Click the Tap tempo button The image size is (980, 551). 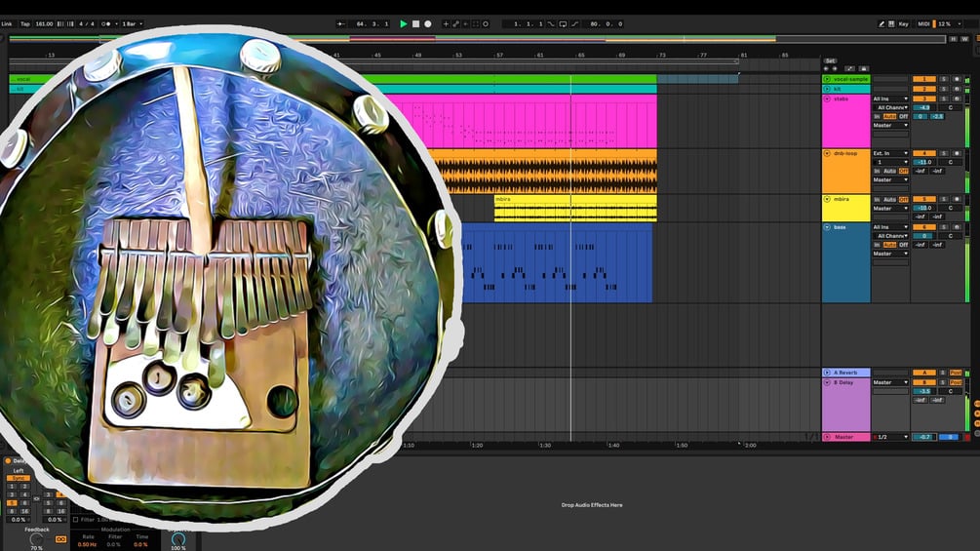pos(25,23)
